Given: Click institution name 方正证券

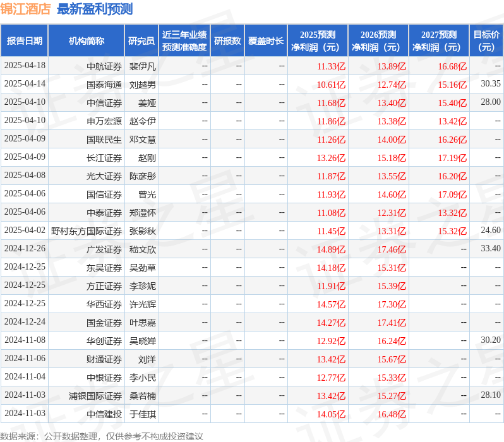Looking at the screenshot, I should pyautogui.click(x=104, y=286).
